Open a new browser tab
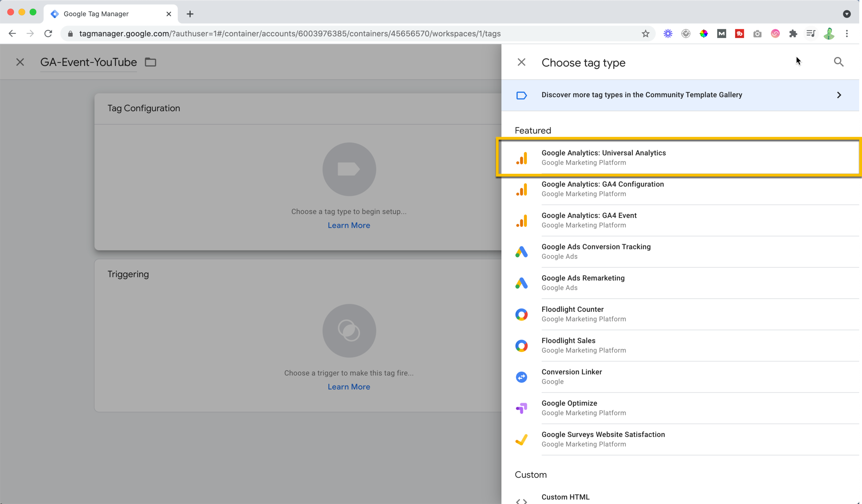Screen dimensions: 862x504 click(x=190, y=14)
